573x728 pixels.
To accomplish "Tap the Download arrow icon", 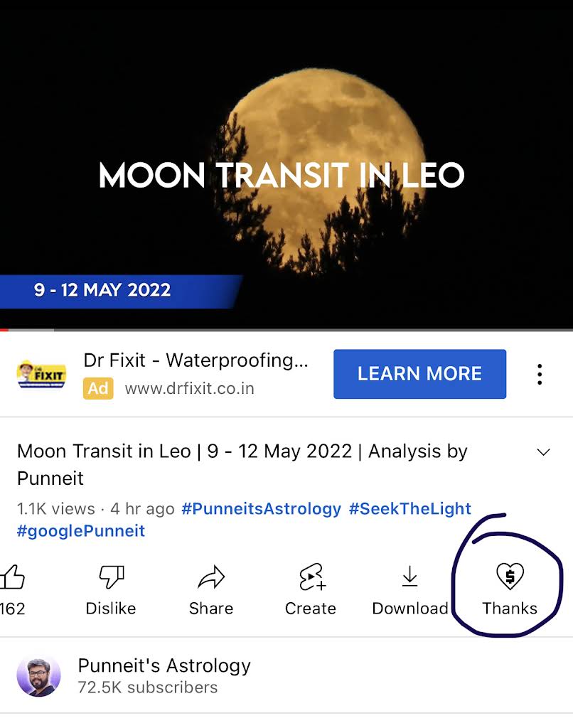I will pos(410,577).
